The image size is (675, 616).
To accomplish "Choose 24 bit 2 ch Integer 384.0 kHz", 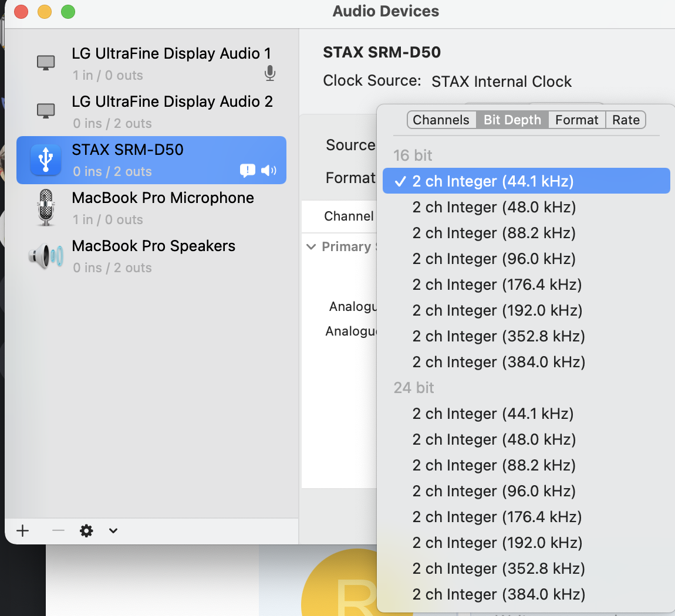I will click(526, 594).
